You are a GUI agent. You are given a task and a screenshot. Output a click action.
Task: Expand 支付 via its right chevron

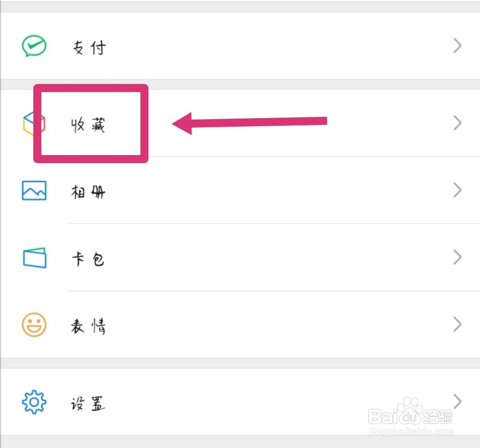tap(457, 46)
